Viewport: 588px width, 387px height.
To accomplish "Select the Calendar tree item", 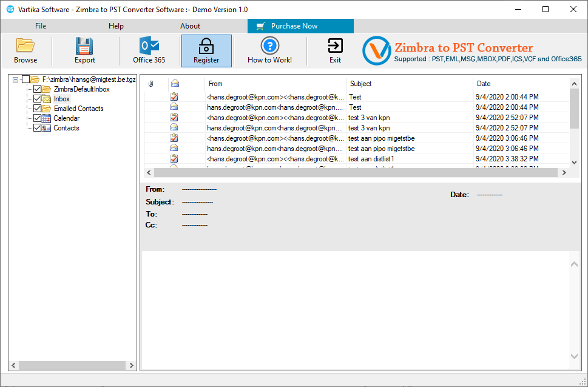I will pyautogui.click(x=66, y=118).
